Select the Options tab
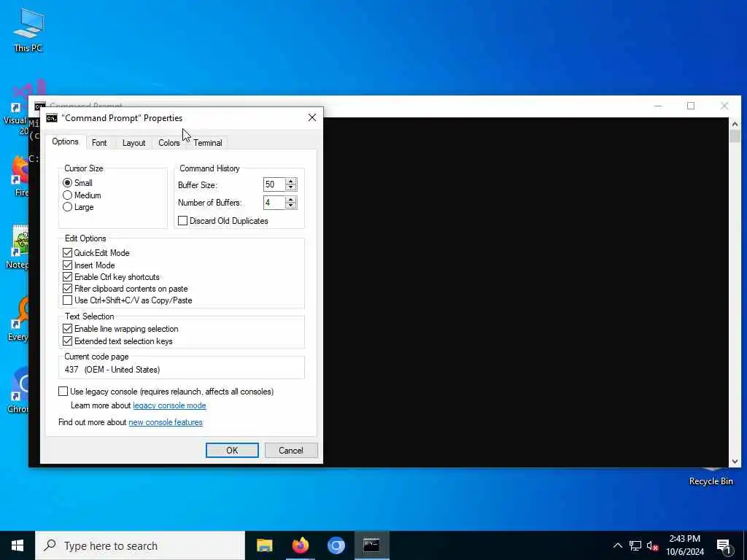The height and width of the screenshot is (560, 747). pyautogui.click(x=65, y=141)
